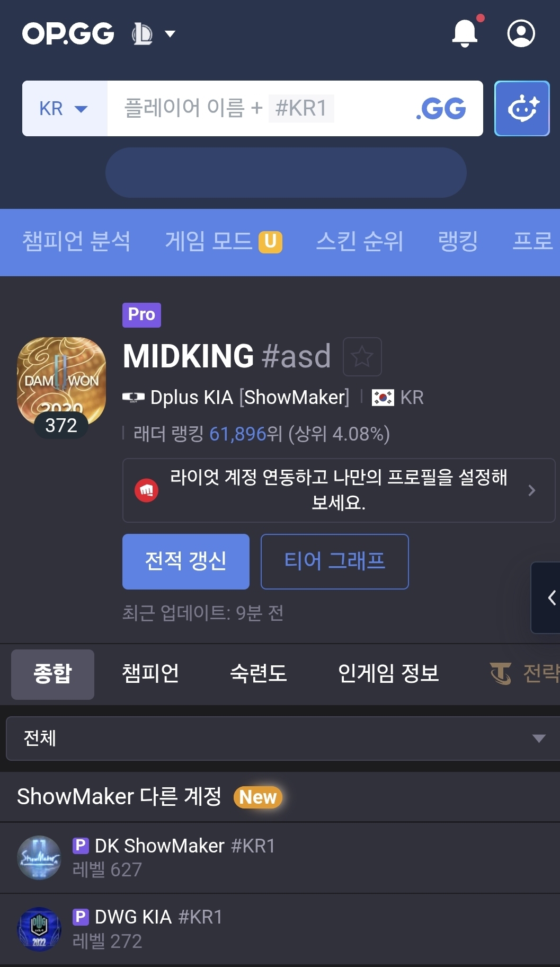Open the user account profile icon
This screenshot has height=967, width=560.
pos(521,33)
